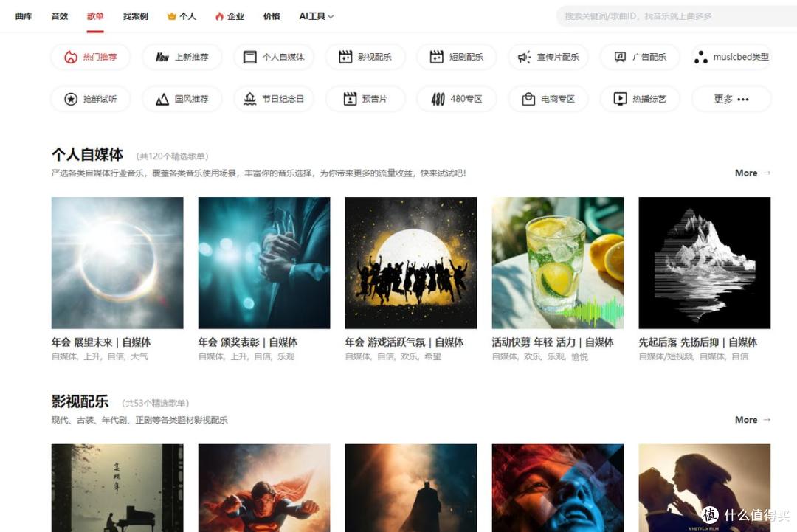Click the search keyword input field
The width and height of the screenshot is (797, 532).
coord(676,16)
